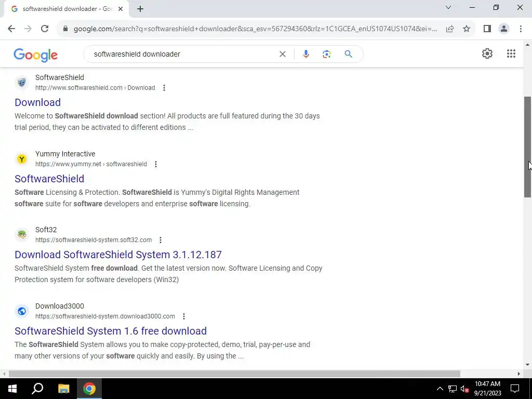
Task: Click the softwareshield-system.soft32.com URL text
Action: (x=94, y=240)
